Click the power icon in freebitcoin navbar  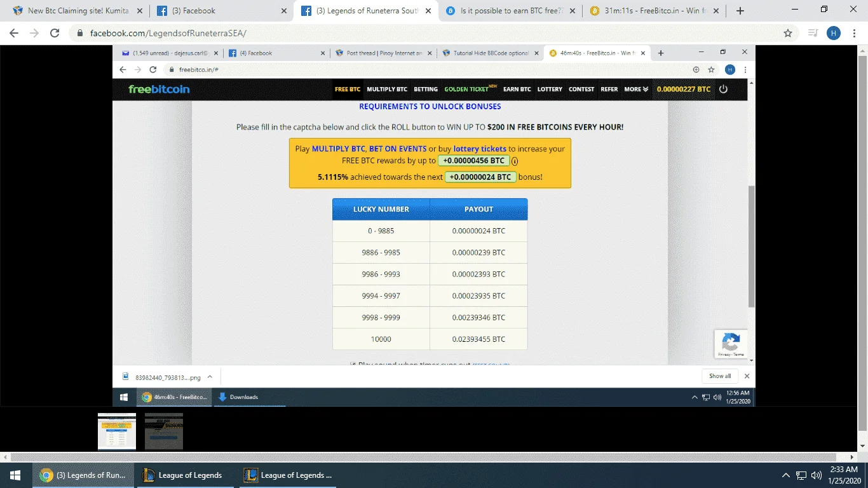coord(723,89)
